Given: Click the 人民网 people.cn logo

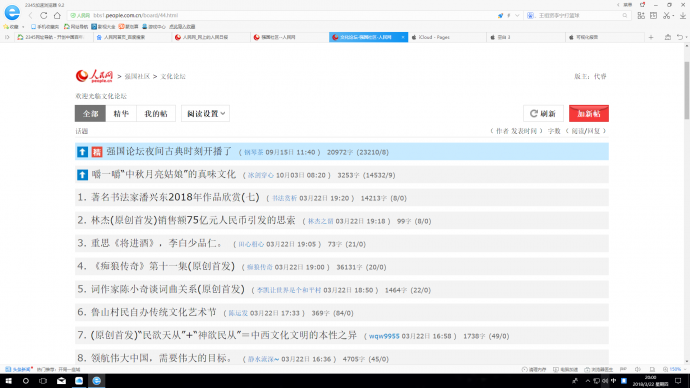Looking at the screenshot, I should coord(94,76).
